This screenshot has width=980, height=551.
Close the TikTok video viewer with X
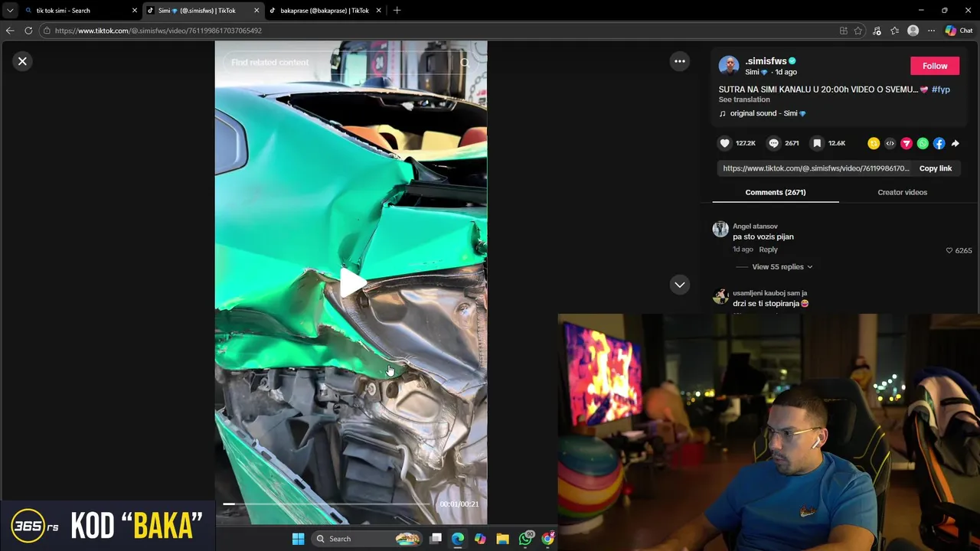(22, 61)
